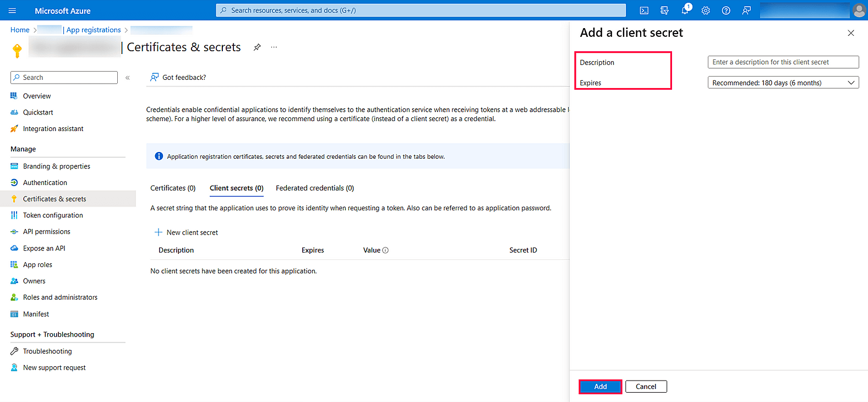This screenshot has height=402, width=868.
Task: Click the Microsoft Azure logo text
Action: click(x=63, y=10)
